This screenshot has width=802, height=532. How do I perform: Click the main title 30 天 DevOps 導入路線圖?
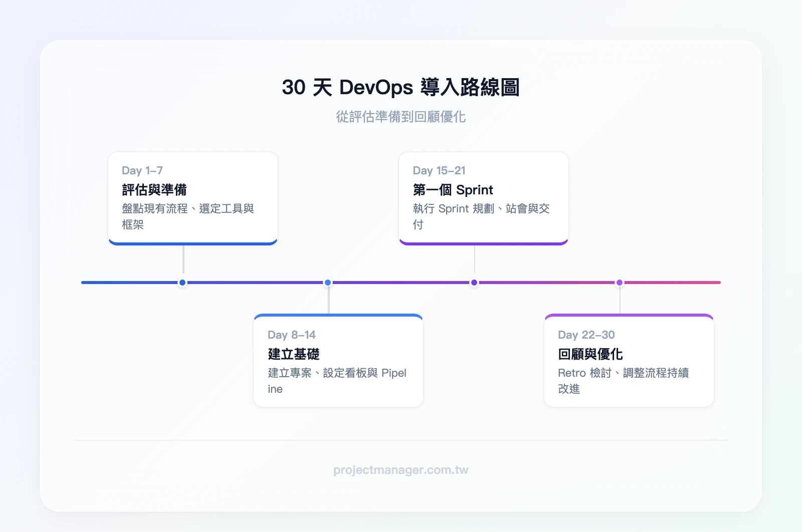400,87
